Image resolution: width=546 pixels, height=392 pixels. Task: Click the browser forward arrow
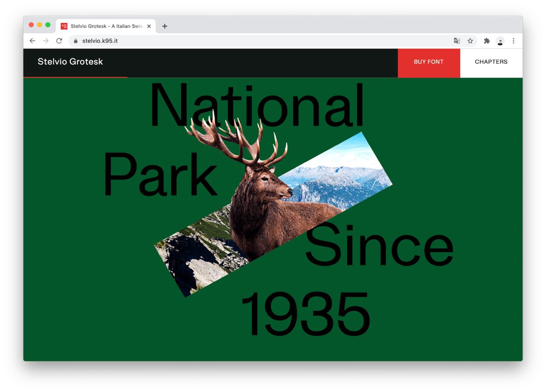click(x=46, y=41)
